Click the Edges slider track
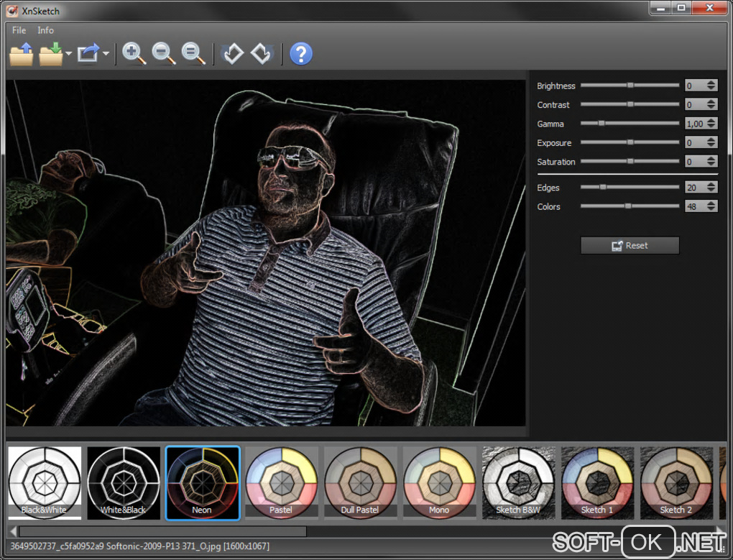Image resolution: width=733 pixels, height=560 pixels. click(x=630, y=187)
